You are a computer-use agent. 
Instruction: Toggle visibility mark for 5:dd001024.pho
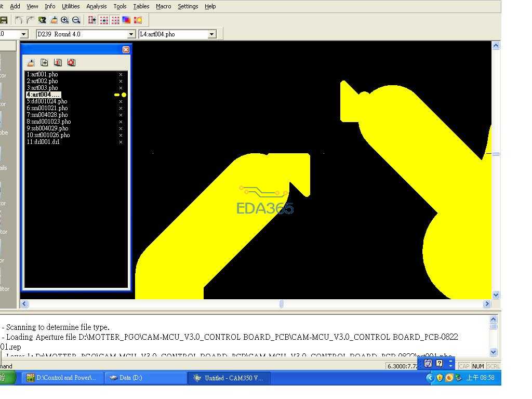121,101
